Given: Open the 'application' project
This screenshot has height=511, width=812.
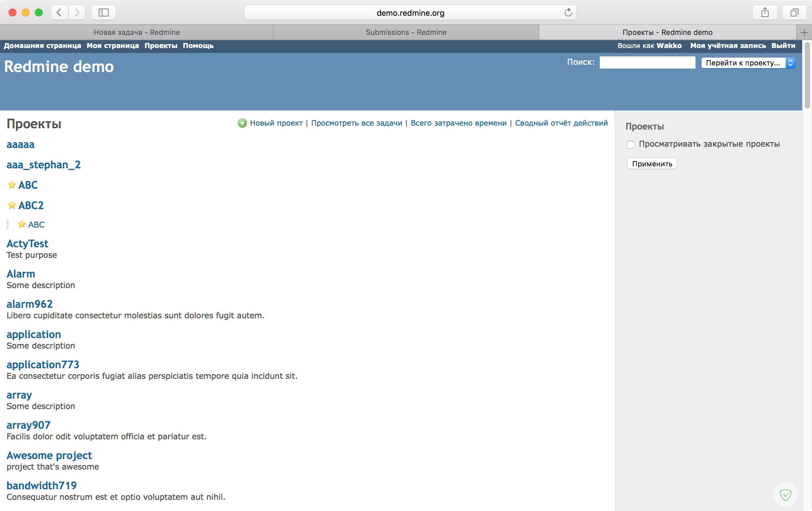Looking at the screenshot, I should click(x=34, y=334).
